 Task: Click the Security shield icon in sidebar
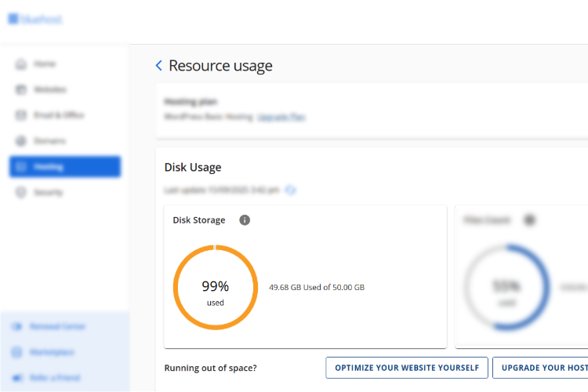[x=21, y=192]
